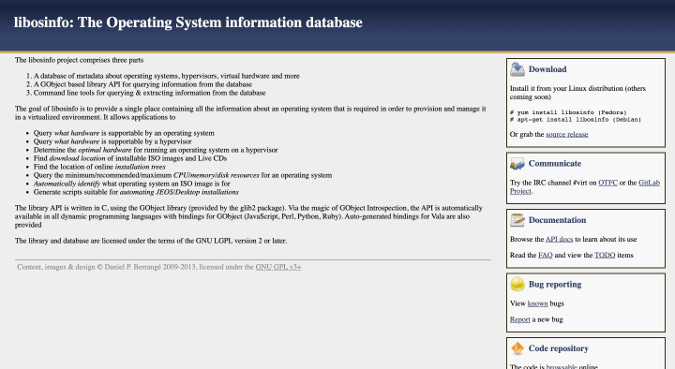Screen dimensions: 675x369
Task: Click the 'apt-get install libosinfo (Debian)' command
Action: pyautogui.click(x=576, y=120)
